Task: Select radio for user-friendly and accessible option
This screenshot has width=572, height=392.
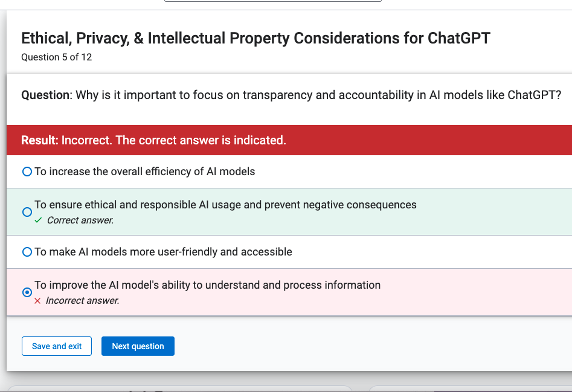Action: [x=27, y=252]
